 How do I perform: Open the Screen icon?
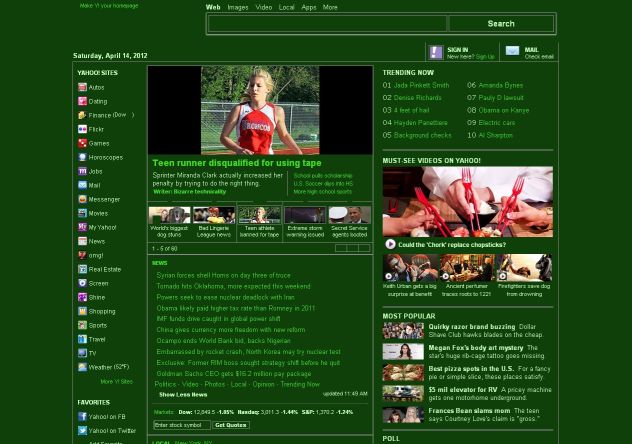(82, 283)
